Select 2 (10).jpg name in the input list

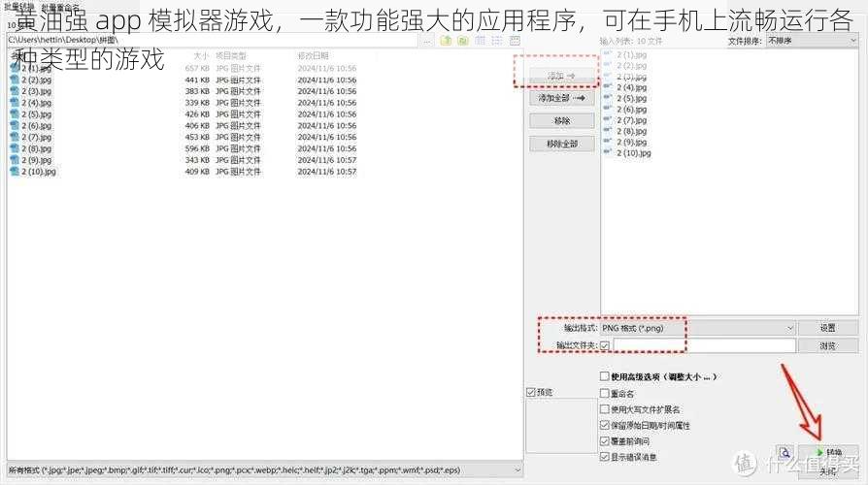click(634, 152)
